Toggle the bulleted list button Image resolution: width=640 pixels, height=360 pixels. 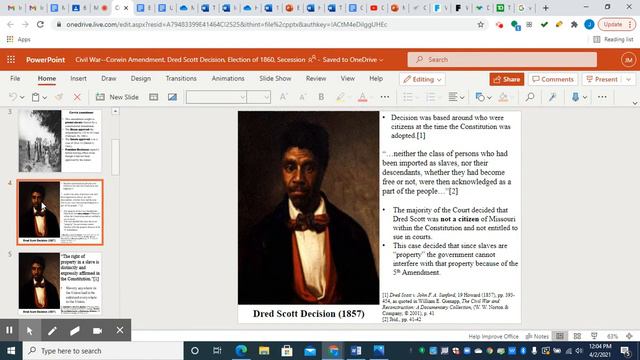pyautogui.click(x=408, y=97)
